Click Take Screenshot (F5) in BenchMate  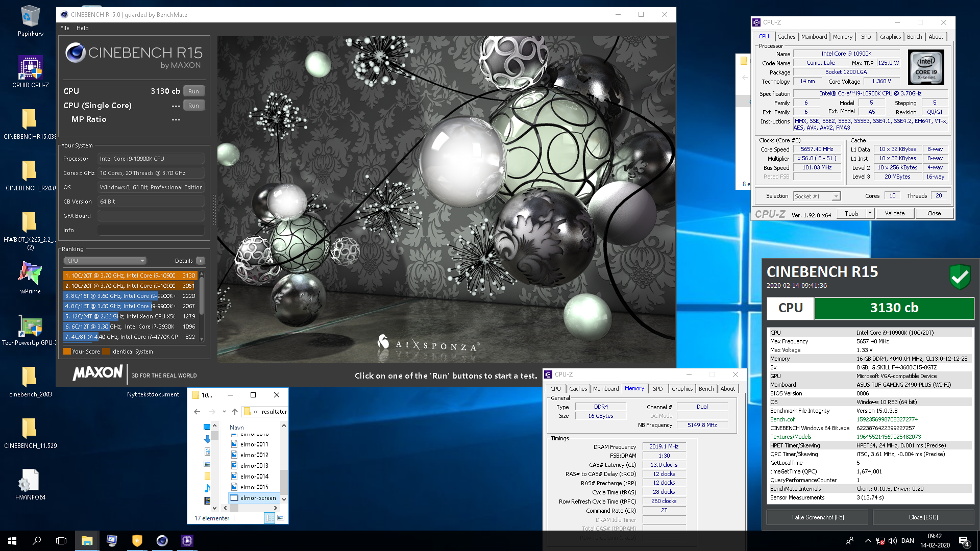(x=817, y=517)
